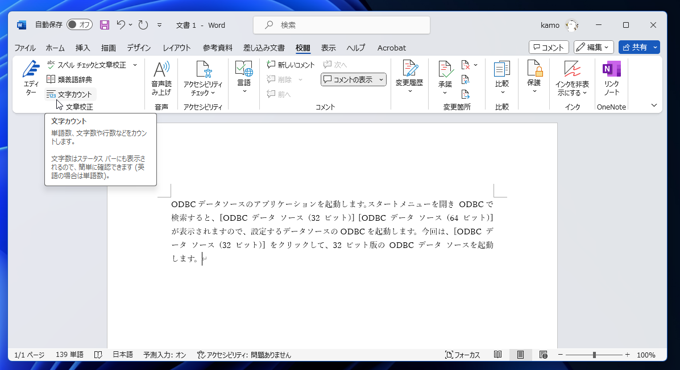Click 予測入力: オン status item
Screen dimensions: 680x370
pyautogui.click(x=165, y=355)
